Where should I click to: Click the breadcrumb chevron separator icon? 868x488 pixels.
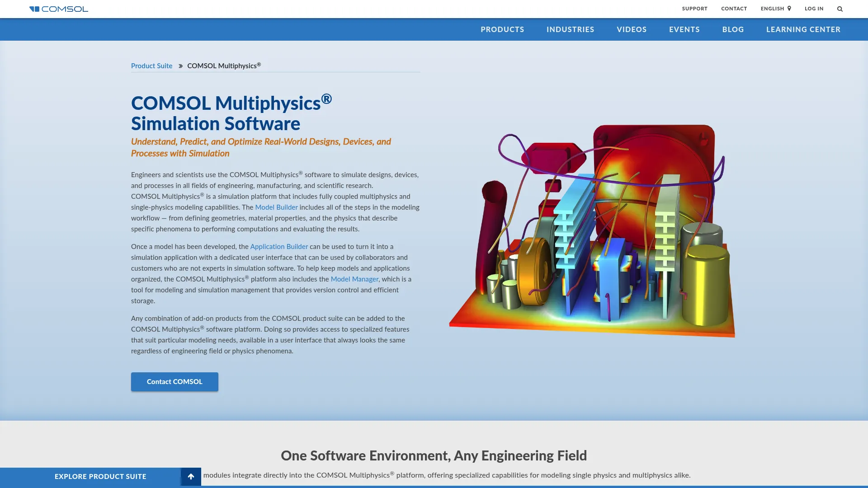tap(180, 66)
